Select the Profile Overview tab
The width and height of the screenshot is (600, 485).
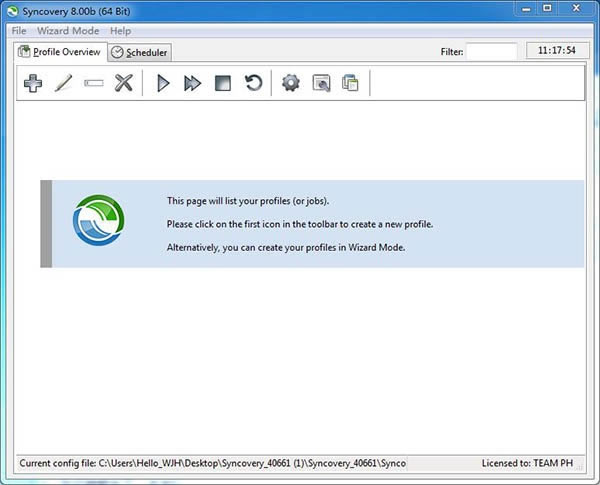(x=60, y=51)
